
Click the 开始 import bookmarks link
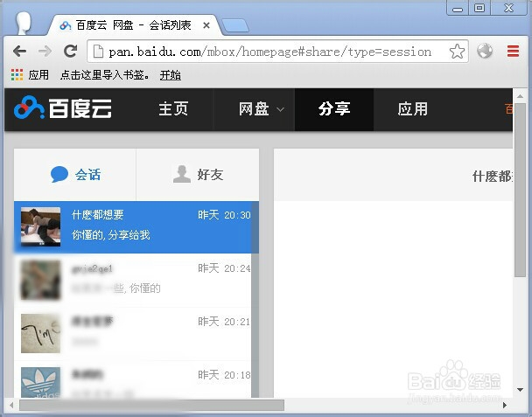coord(171,75)
